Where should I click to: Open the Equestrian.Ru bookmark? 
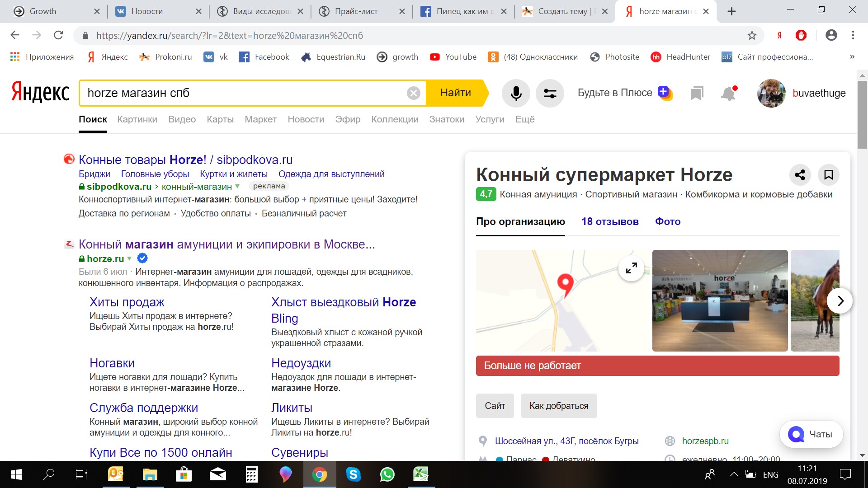point(333,57)
